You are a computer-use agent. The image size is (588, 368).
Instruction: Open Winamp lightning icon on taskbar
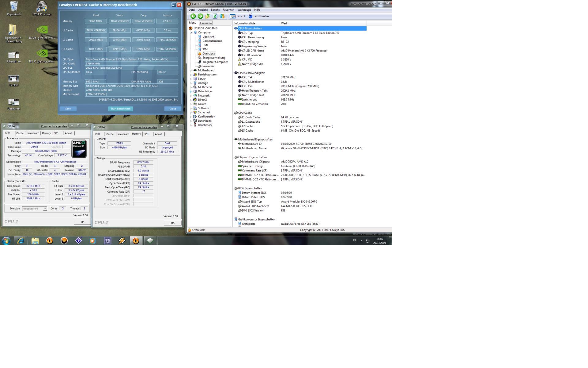[x=122, y=241]
